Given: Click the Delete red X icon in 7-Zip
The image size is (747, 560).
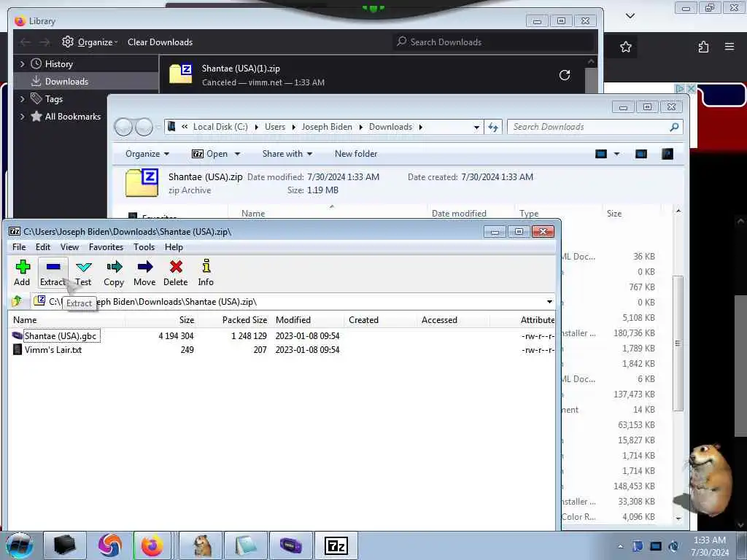Looking at the screenshot, I should pos(176,267).
